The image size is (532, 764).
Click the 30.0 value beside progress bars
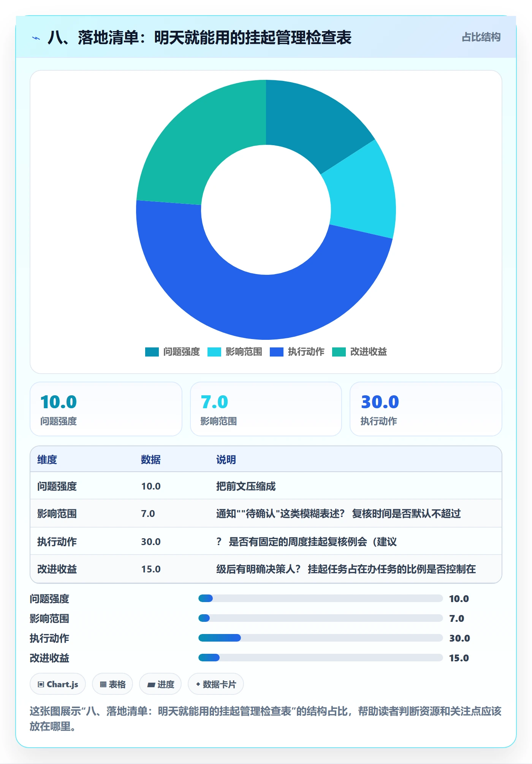point(459,638)
